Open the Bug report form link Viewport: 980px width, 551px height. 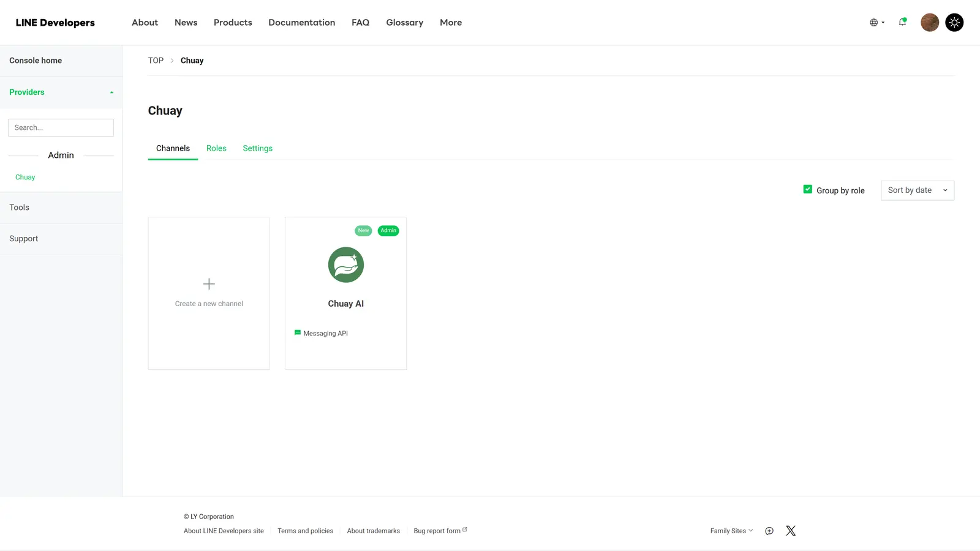coord(440,531)
